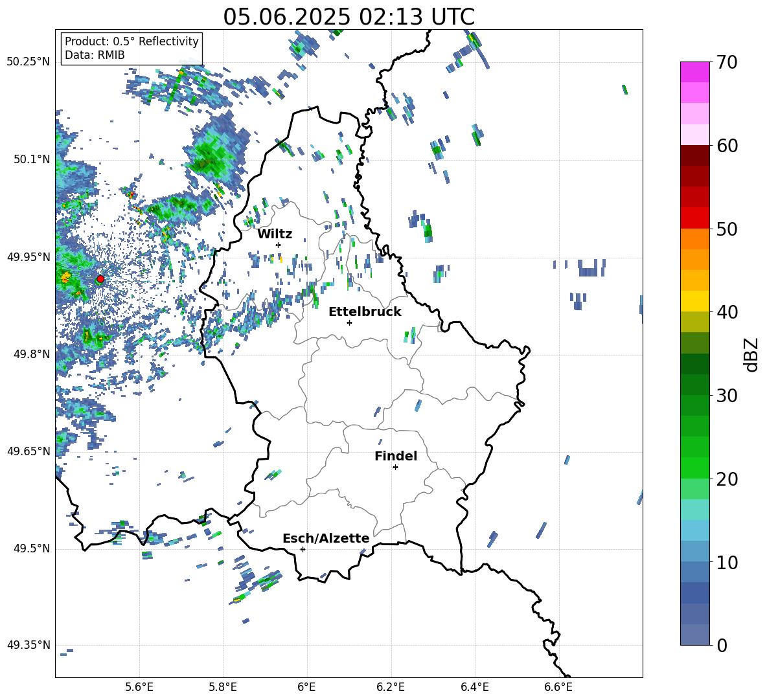Click 'Product: 0.5° Reflectivity' text

click(132, 41)
